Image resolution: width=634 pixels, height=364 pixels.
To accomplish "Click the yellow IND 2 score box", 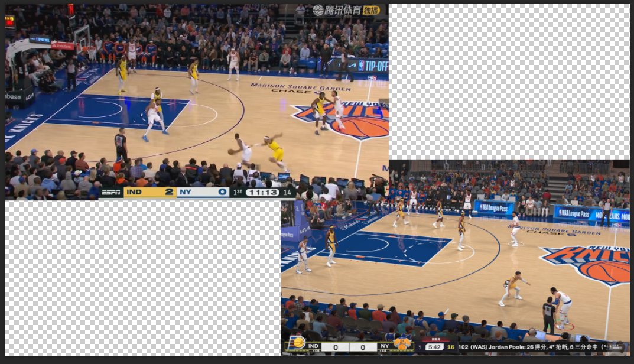I will 150,192.
